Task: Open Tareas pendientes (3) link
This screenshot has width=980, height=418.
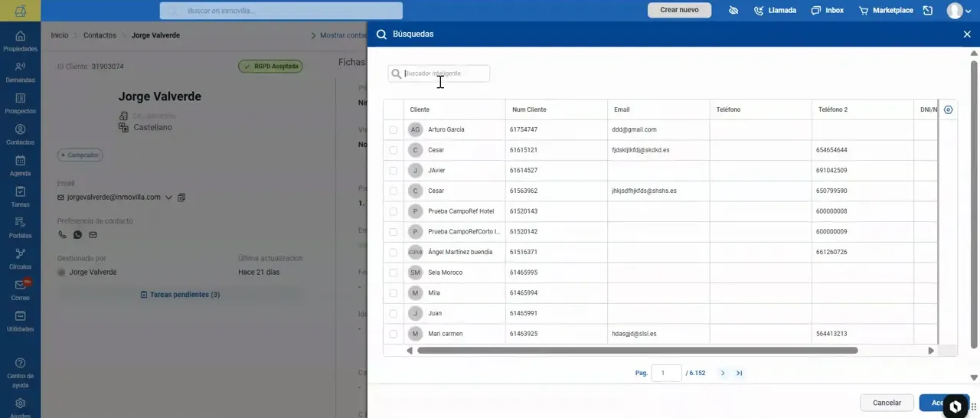Action: point(181,295)
